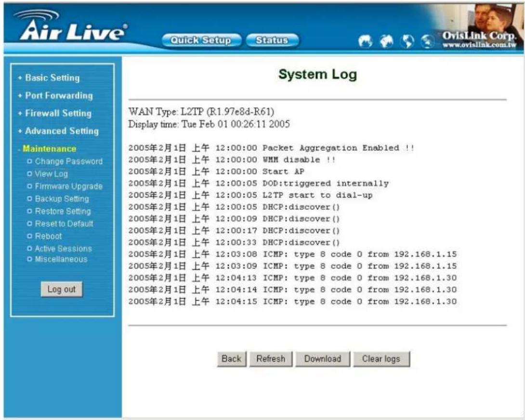Open the Status page
This screenshot has height=420, width=525.
point(272,40)
